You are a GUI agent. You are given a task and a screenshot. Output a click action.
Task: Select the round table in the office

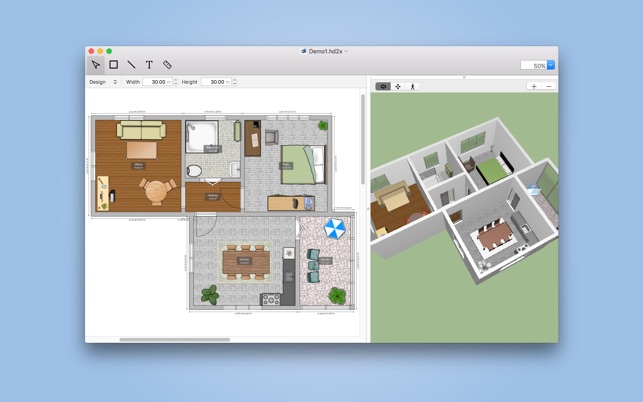coord(156,192)
